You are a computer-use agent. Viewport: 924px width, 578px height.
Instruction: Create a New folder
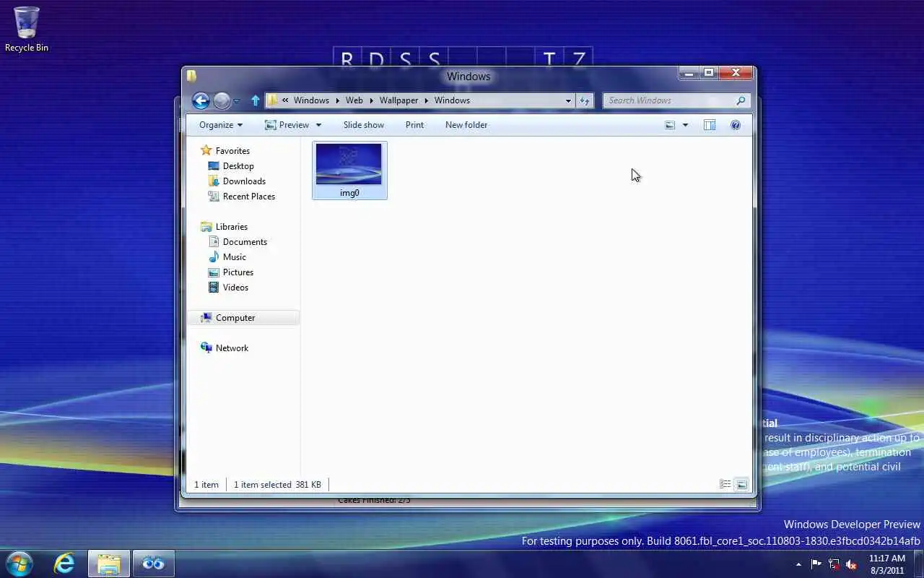(x=466, y=125)
